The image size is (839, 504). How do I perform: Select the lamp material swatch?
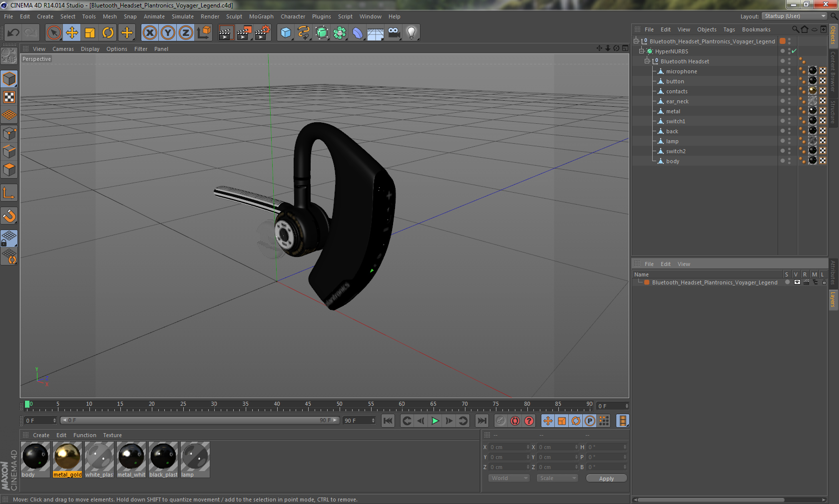[x=195, y=460]
